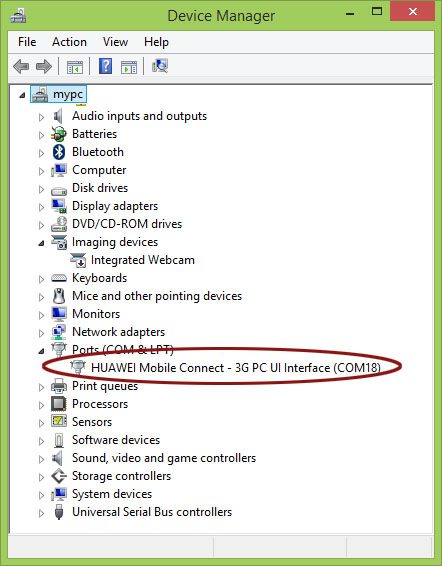Collapse the Imaging devices node
Image resolution: width=442 pixels, height=566 pixels.
pos(42,243)
